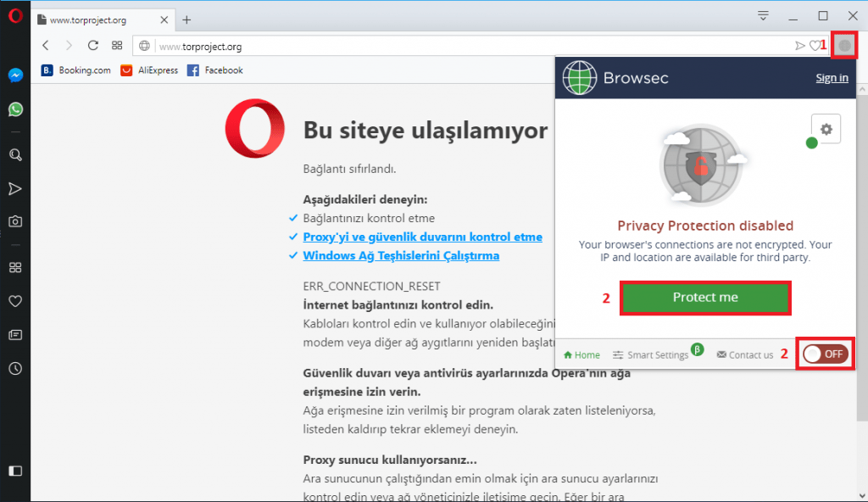The image size is (868, 502).
Task: Open the Browsec extension settings gear
Action: [825, 128]
